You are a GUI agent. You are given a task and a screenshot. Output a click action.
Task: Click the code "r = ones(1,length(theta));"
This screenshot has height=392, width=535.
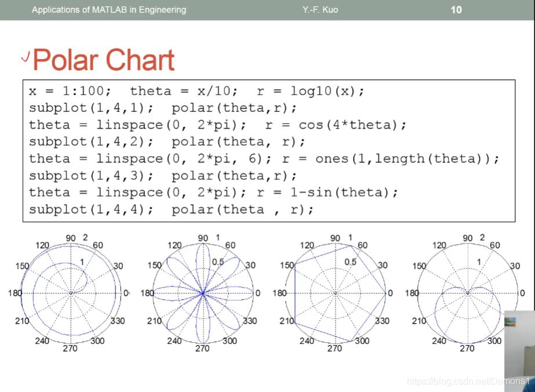click(391, 159)
